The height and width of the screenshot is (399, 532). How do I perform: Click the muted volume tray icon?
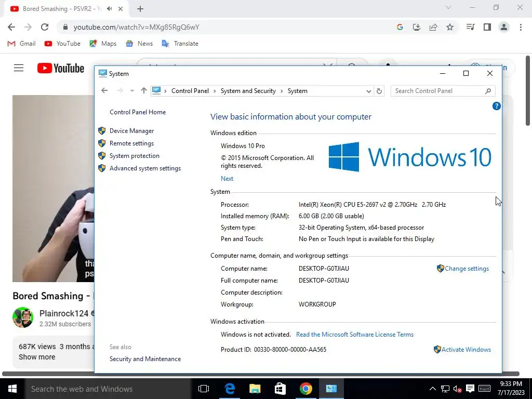point(457,389)
